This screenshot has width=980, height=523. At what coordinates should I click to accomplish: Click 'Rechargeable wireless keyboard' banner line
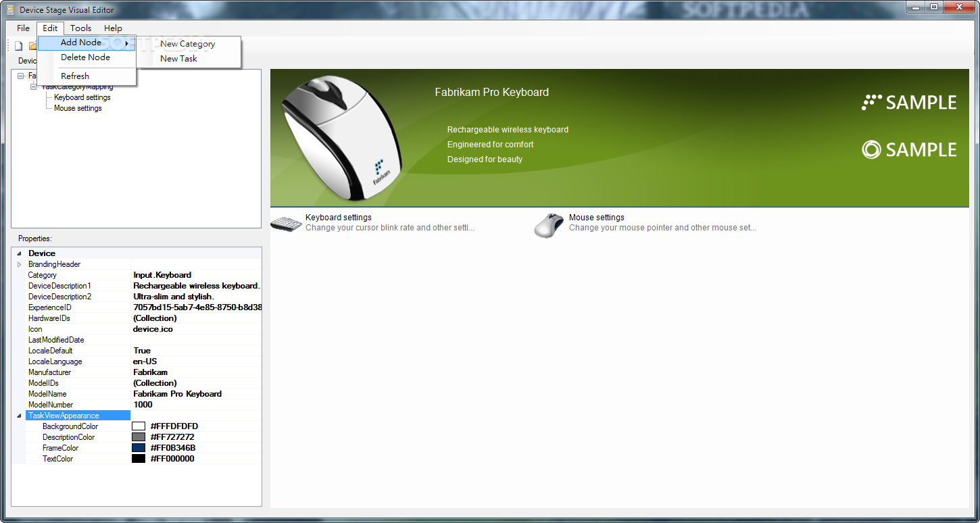[x=508, y=130]
